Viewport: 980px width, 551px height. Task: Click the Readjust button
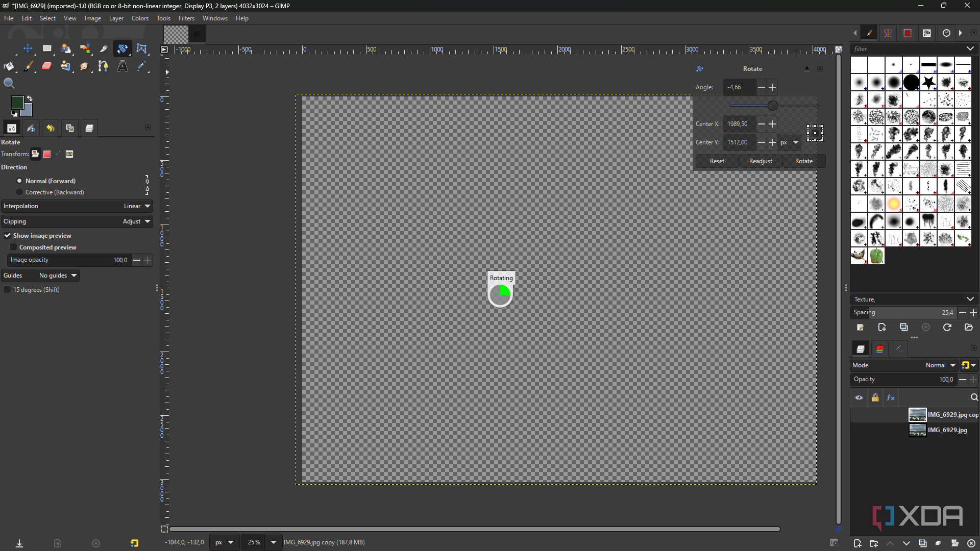coord(761,161)
